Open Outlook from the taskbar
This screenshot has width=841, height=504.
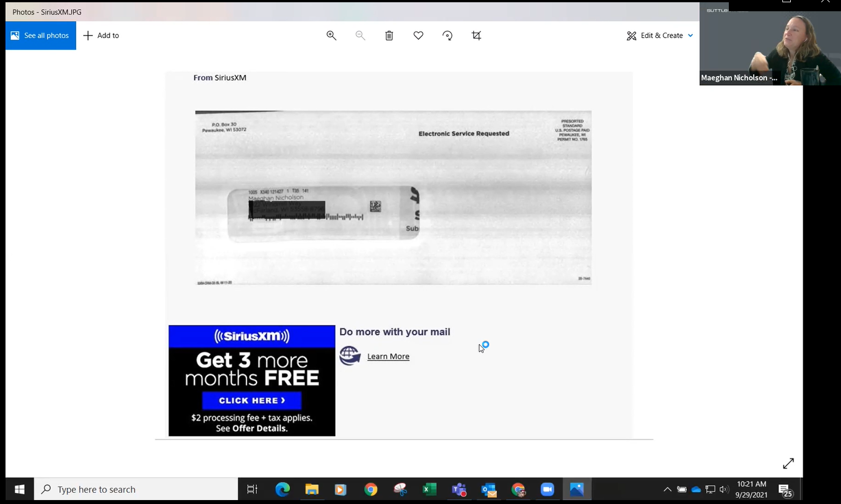(x=488, y=489)
